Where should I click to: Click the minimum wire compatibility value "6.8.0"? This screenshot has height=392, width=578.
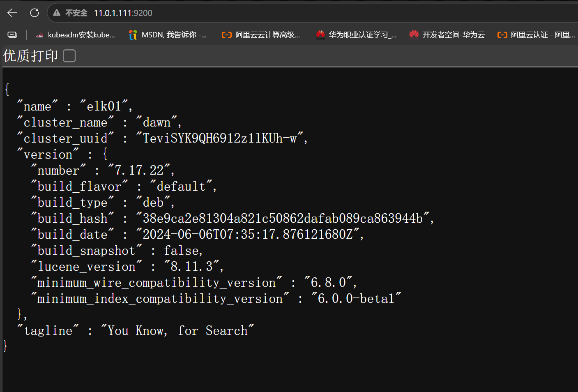click(328, 283)
